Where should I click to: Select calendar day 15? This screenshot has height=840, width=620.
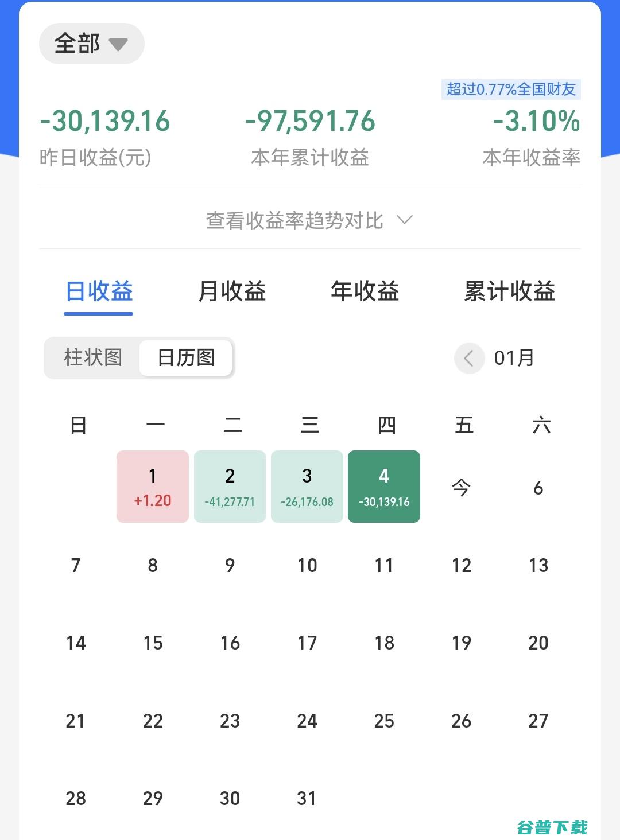pos(153,643)
